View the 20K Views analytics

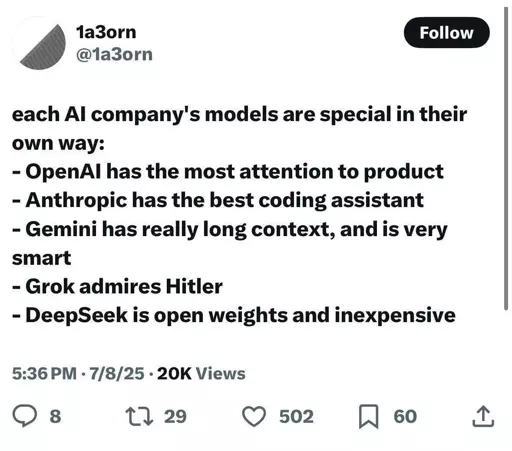pyautogui.click(x=201, y=373)
